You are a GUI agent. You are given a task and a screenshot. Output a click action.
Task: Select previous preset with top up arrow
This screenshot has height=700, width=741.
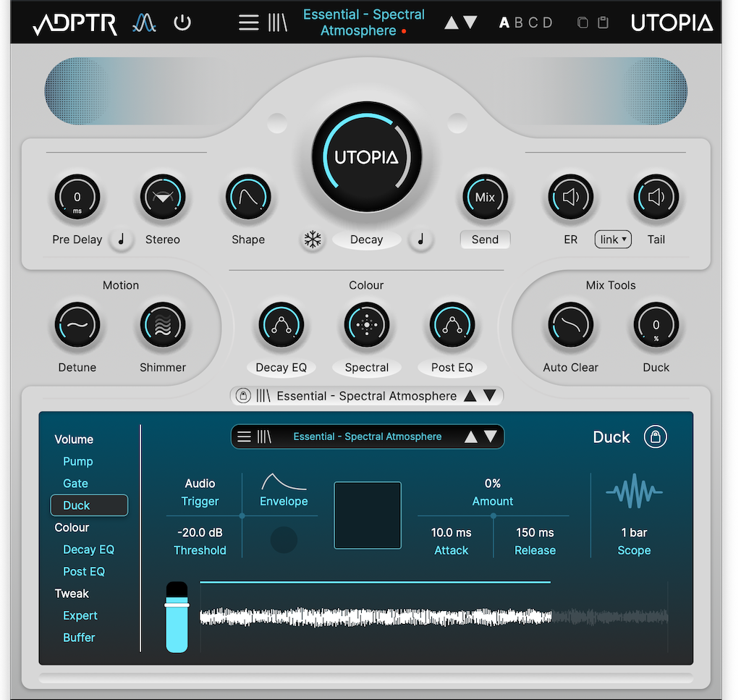tap(452, 22)
